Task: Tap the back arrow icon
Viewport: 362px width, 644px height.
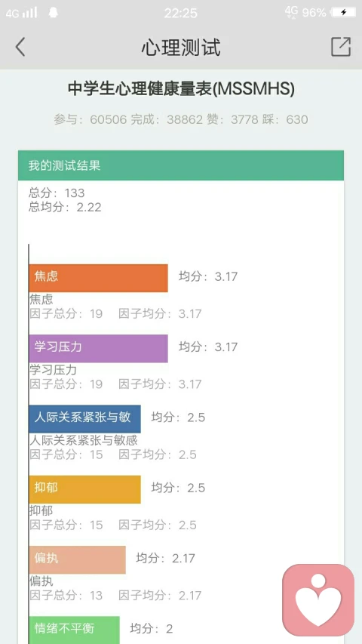Action: click(20, 47)
